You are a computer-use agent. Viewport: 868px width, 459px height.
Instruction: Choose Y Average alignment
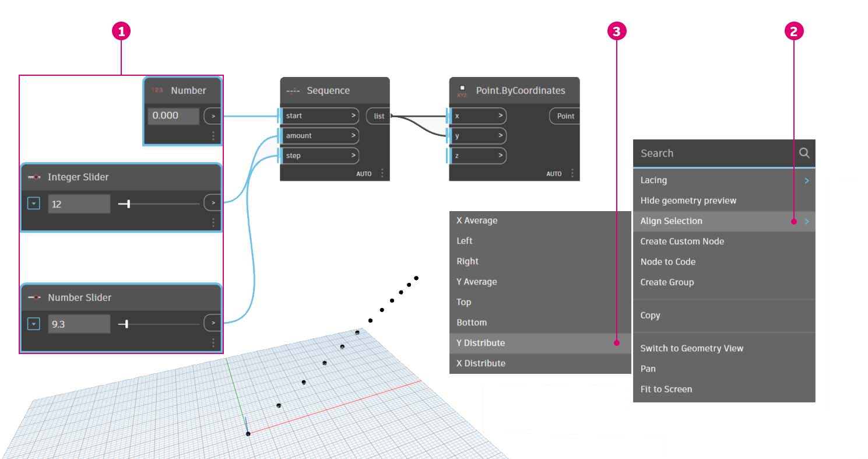tap(540, 282)
